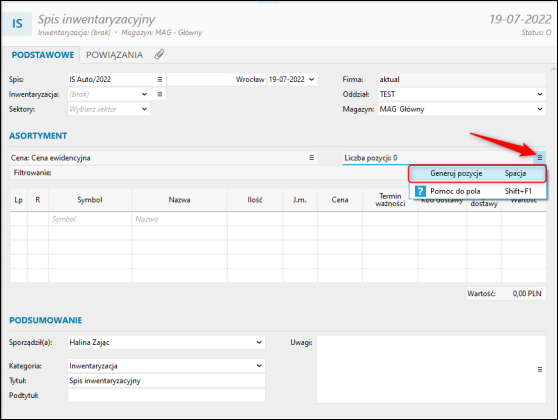Expand the Sporządził(a) Halina Zając dropdown

coord(259,342)
